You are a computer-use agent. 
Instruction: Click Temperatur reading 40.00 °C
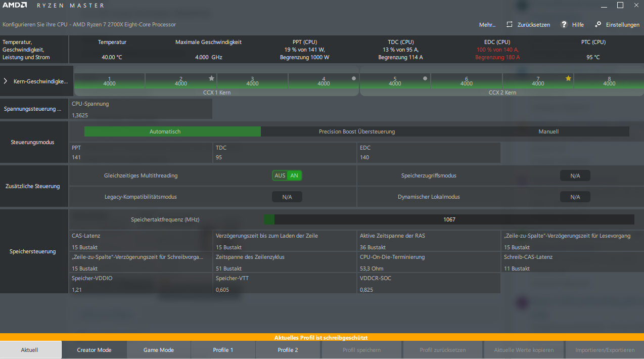pos(112,57)
